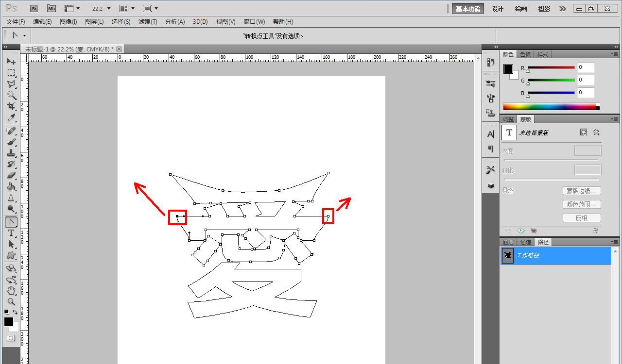Click the 基本功能 workspace button

coord(468,9)
